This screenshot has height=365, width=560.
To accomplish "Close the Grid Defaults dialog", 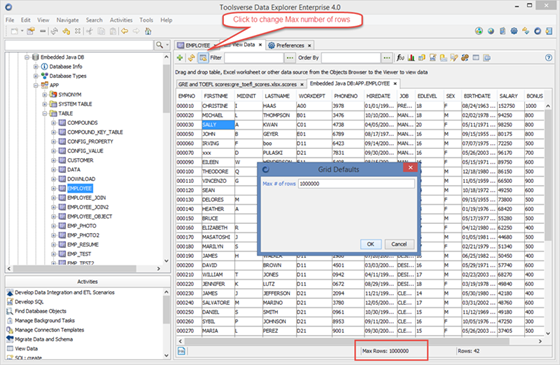I will click(410, 168).
